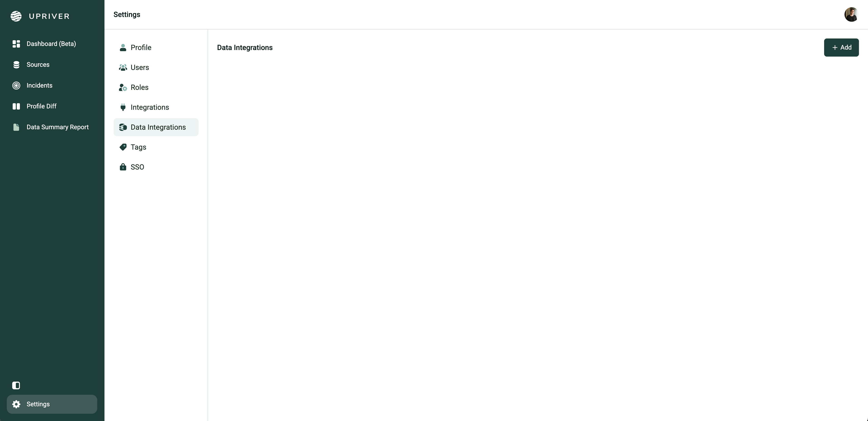Screen dimensions: 868x421
Task: Click the UPRIVER wordmark text
Action: (x=49, y=16)
